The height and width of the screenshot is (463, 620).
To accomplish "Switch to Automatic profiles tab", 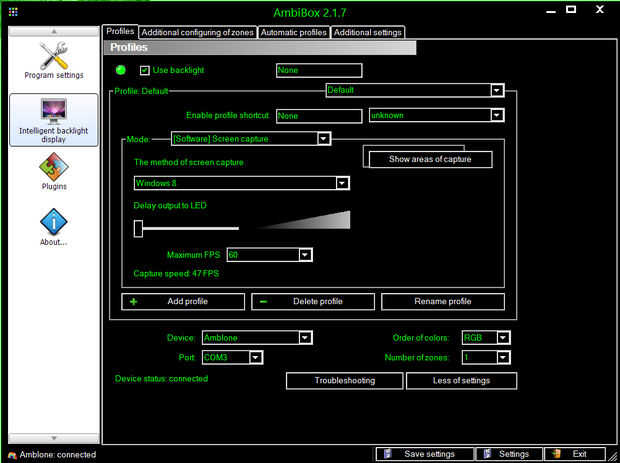I will pyautogui.click(x=293, y=32).
